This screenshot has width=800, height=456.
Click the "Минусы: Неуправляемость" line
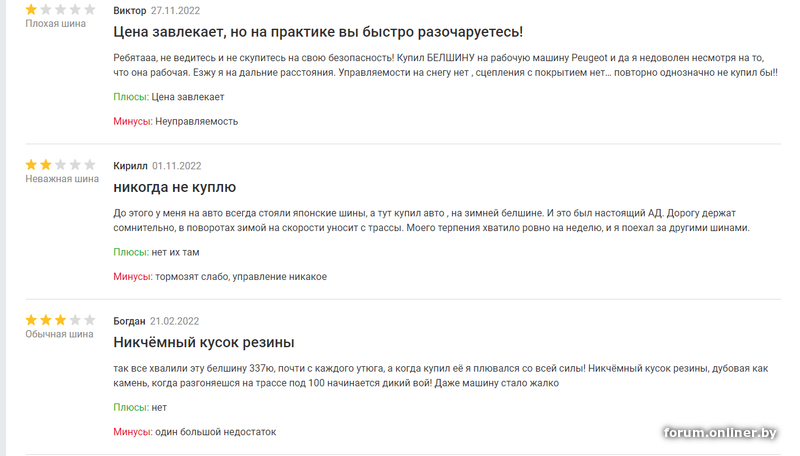pyautogui.click(x=175, y=121)
